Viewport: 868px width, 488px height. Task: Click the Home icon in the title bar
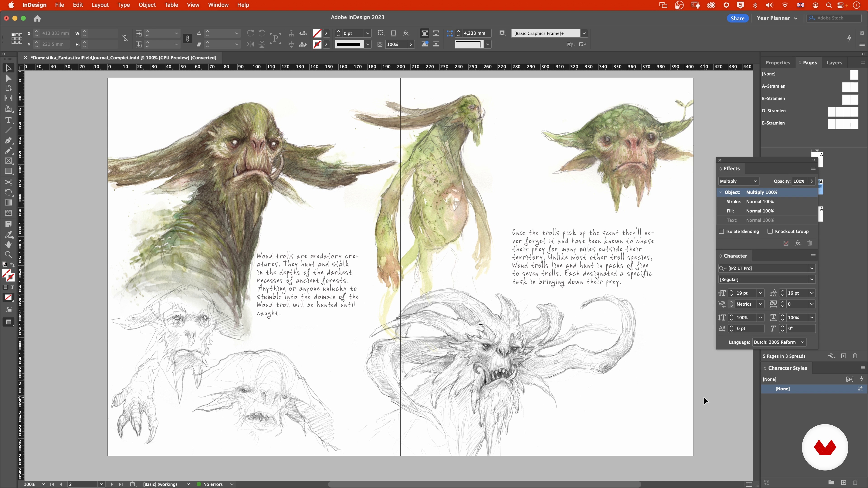tap(37, 19)
